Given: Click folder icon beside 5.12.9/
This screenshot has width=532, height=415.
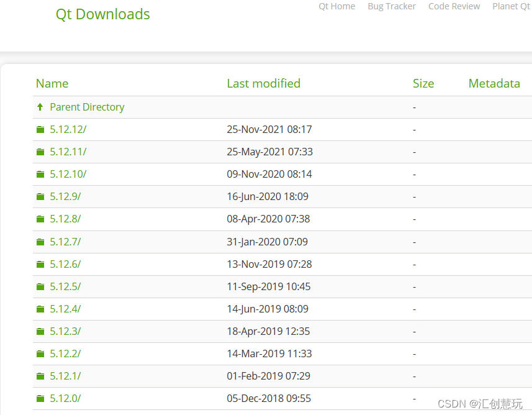Looking at the screenshot, I should [40, 197].
